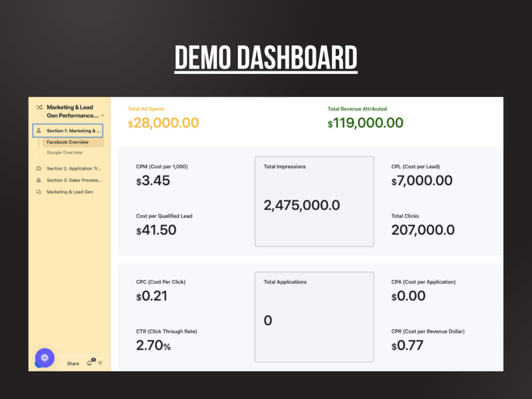Click the CPC (Cost Per Click) label
This screenshot has width=532, height=399.
[x=161, y=282]
